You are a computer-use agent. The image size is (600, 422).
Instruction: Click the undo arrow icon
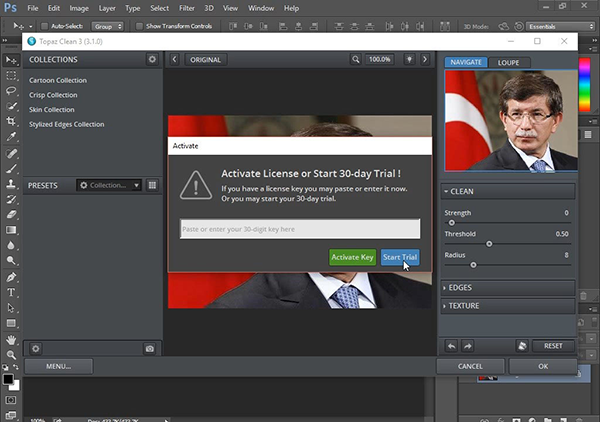(x=452, y=345)
